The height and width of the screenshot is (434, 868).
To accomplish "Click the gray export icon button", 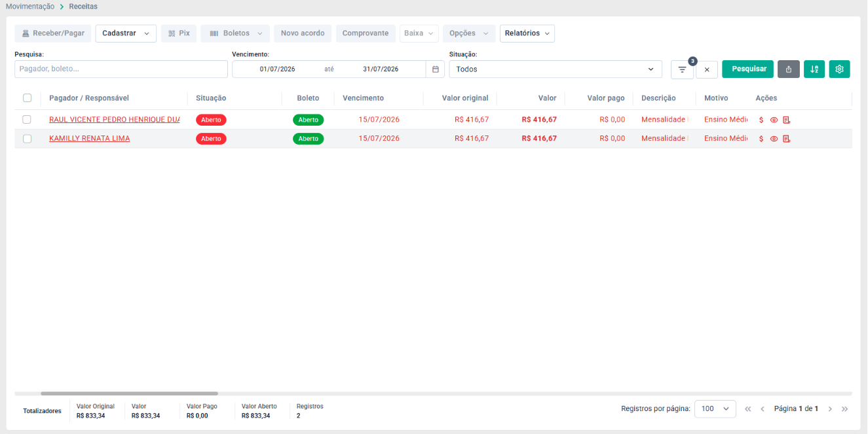I will point(789,69).
